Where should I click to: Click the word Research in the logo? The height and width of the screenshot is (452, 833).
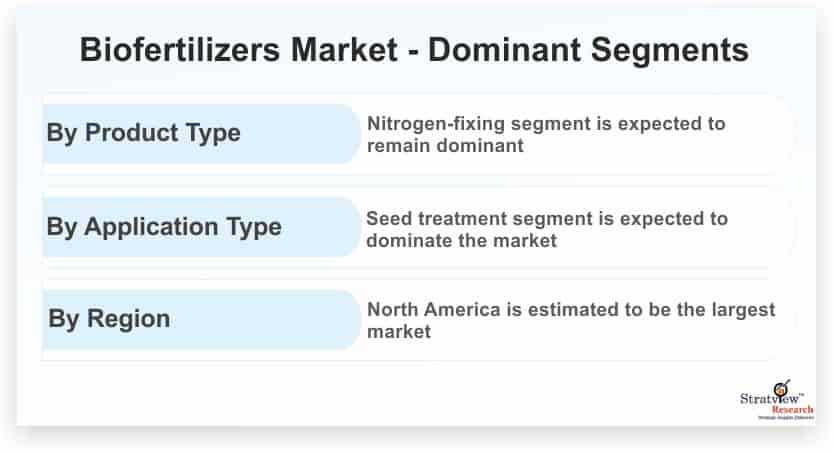[793, 410]
